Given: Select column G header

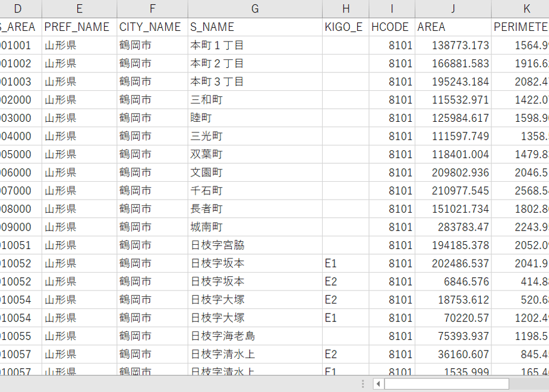Looking at the screenshot, I should (255, 9).
